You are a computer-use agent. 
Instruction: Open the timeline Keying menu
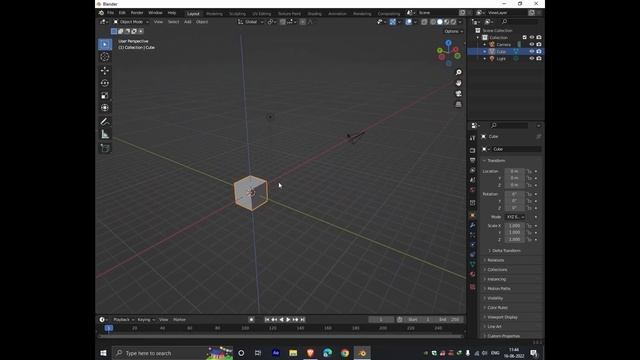(146, 320)
